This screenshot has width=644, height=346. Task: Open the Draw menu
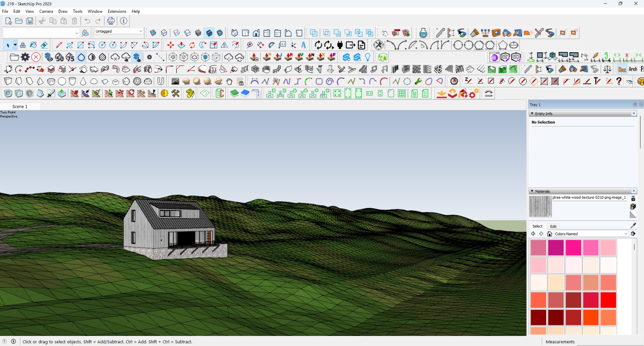(63, 11)
